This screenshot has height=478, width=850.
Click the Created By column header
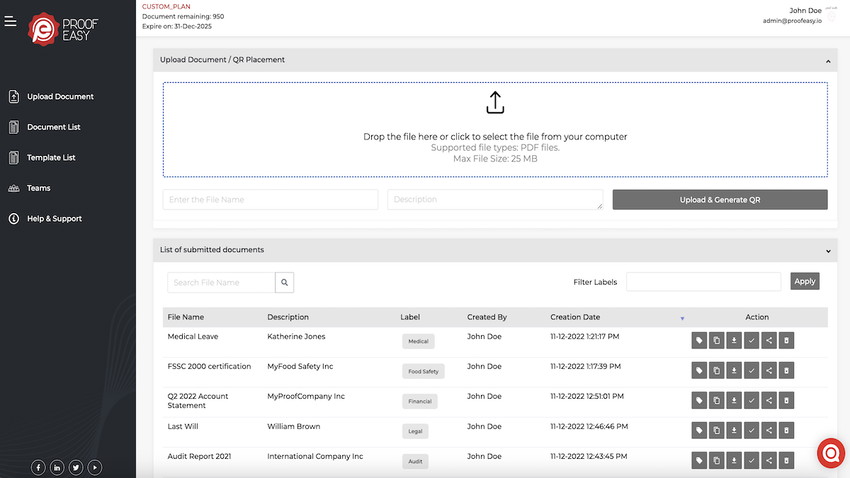coord(487,317)
